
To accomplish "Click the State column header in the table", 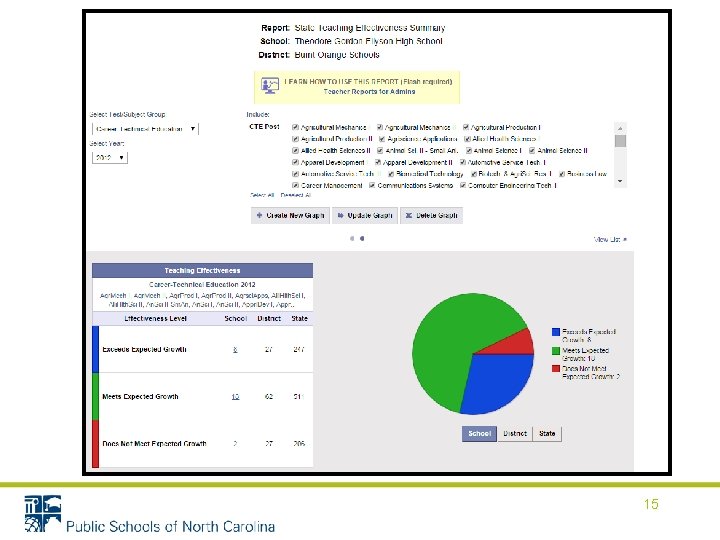I will pos(299,319).
